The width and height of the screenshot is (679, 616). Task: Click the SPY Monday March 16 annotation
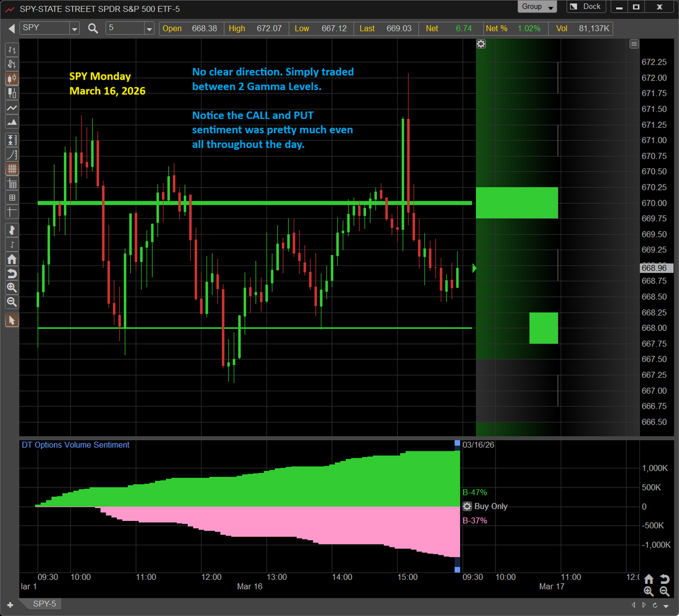coord(108,83)
